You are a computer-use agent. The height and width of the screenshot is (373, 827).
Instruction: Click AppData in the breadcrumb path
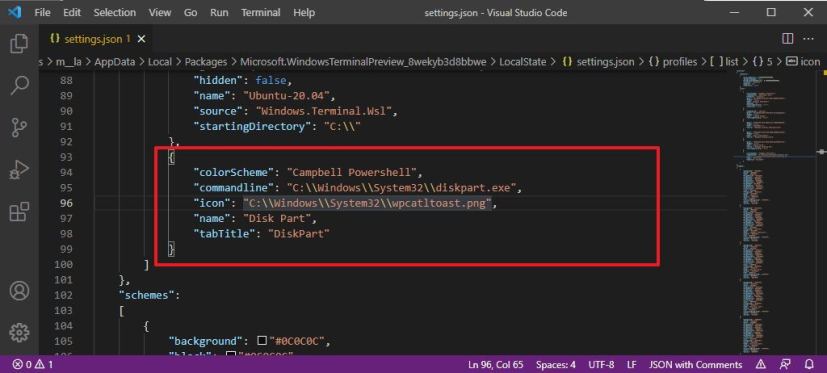114,62
